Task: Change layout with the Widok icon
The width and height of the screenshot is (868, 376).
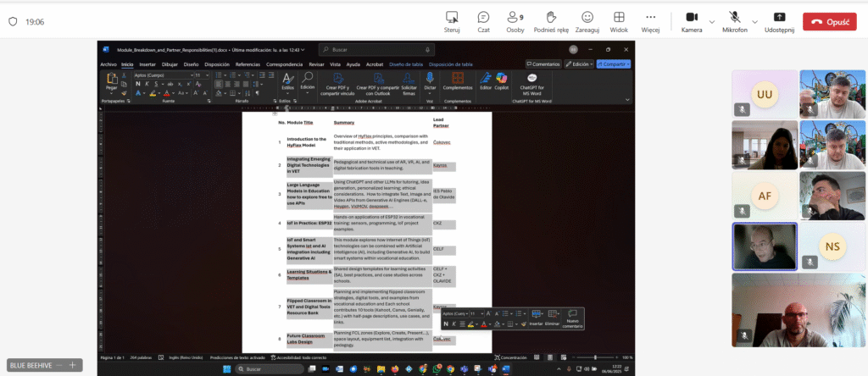Action: pos(619,17)
